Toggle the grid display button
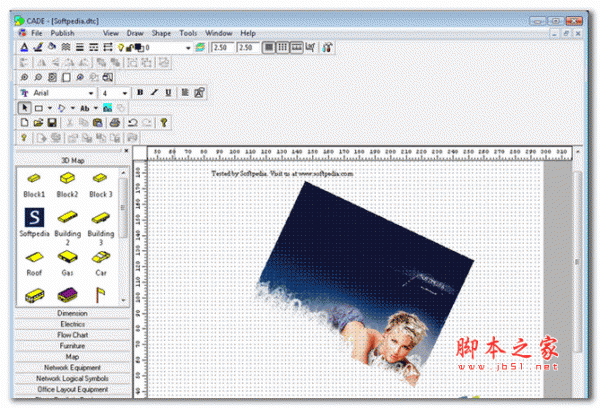 269,47
